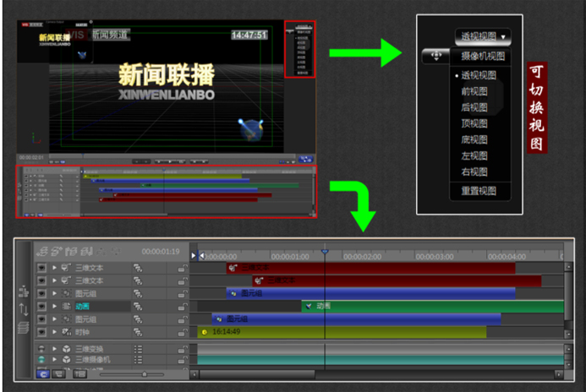Screen dimensions: 586x392
Task: Expand the second 三维文本 track
Action: (55, 280)
